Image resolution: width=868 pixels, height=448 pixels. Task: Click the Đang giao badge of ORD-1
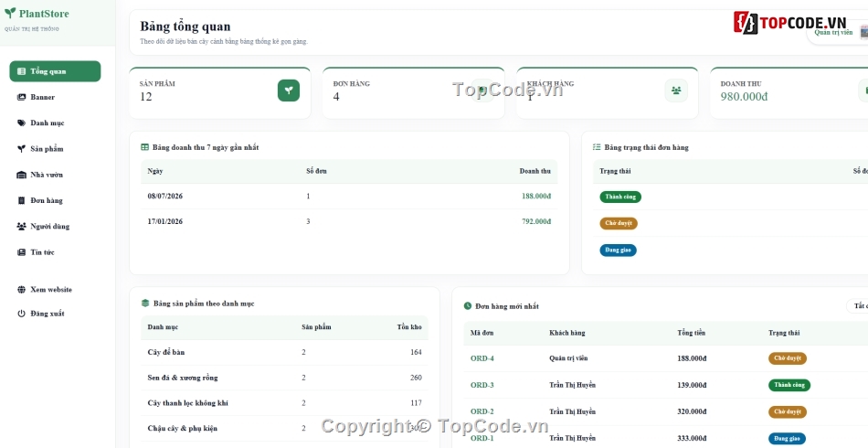pyautogui.click(x=787, y=439)
